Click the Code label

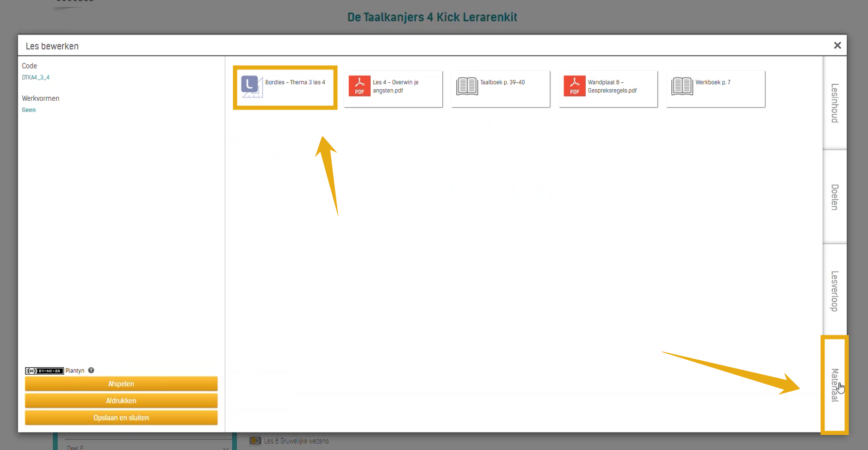pyautogui.click(x=29, y=66)
